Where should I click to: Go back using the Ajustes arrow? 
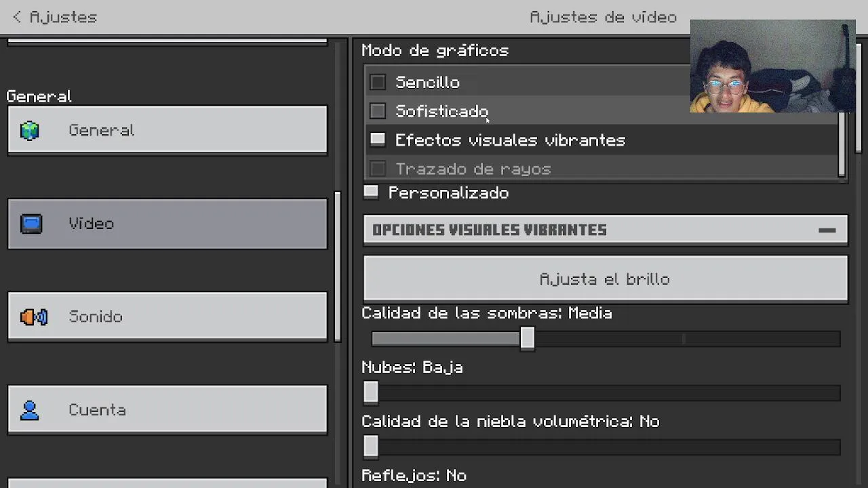pyautogui.click(x=17, y=17)
